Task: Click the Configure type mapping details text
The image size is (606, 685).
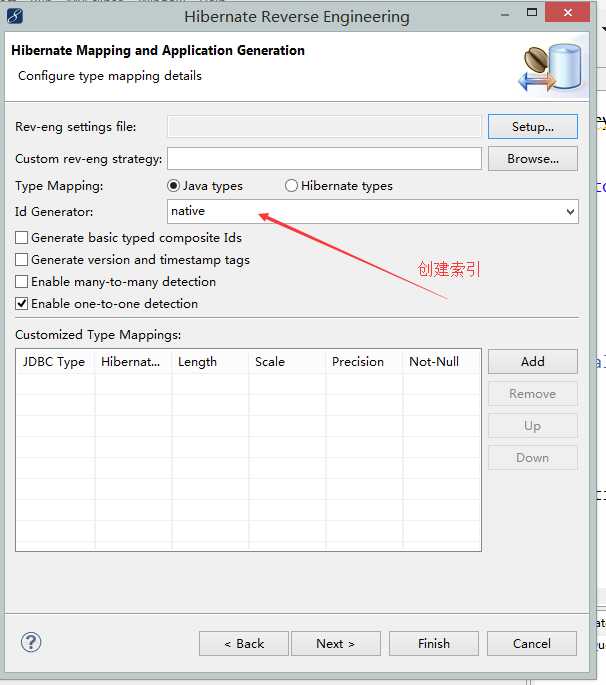Action: coord(110,76)
